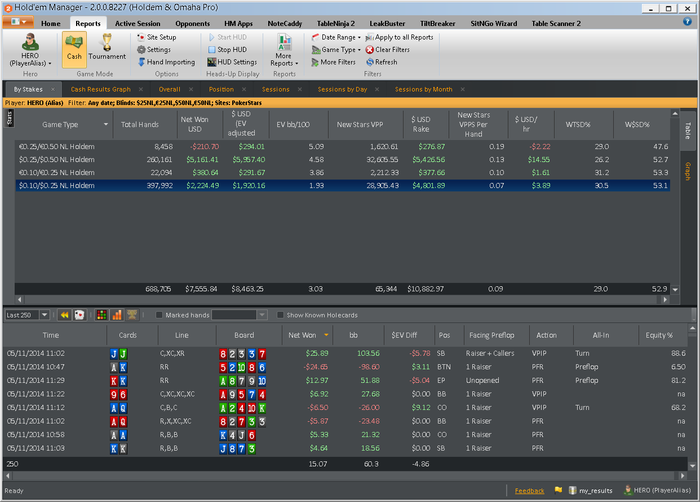
Task: Open the application menu button dropdown
Action: 18,22
